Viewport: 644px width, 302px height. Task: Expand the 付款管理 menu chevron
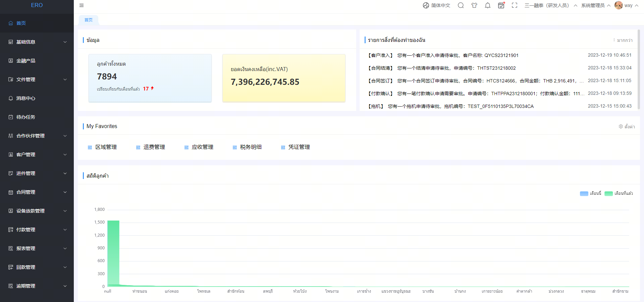point(65,230)
